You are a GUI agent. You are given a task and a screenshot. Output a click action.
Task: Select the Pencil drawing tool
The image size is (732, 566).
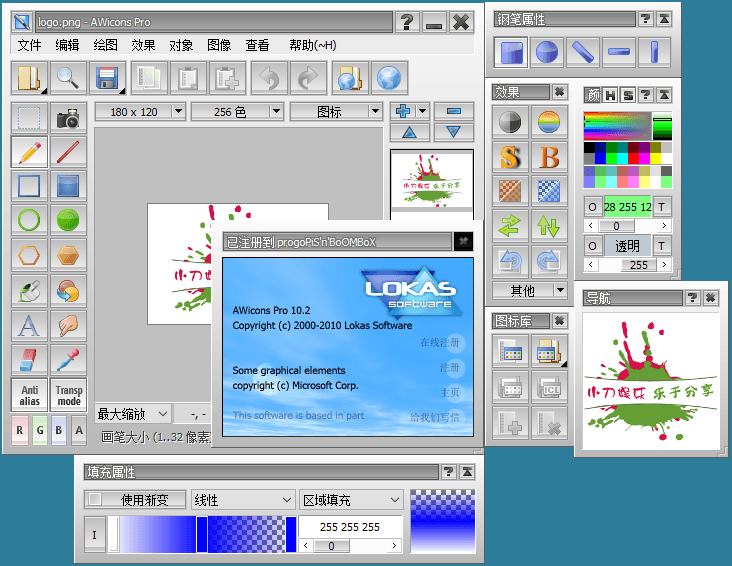tap(30, 152)
